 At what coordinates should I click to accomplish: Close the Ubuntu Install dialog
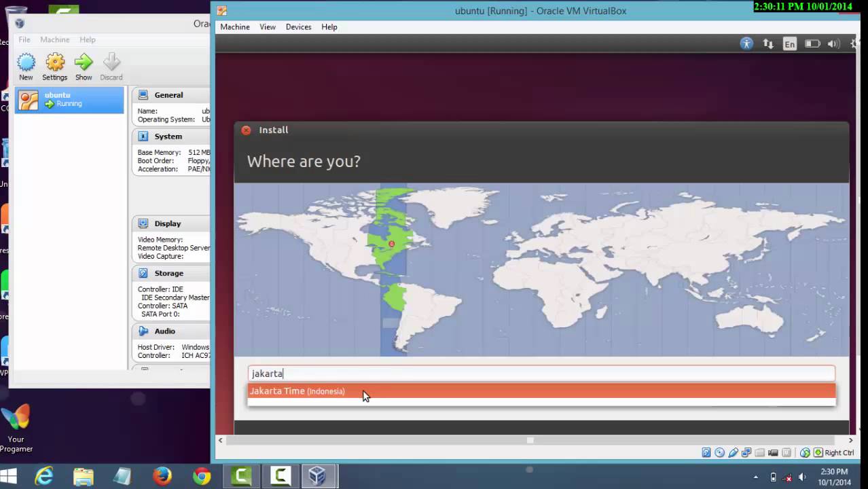tap(246, 130)
